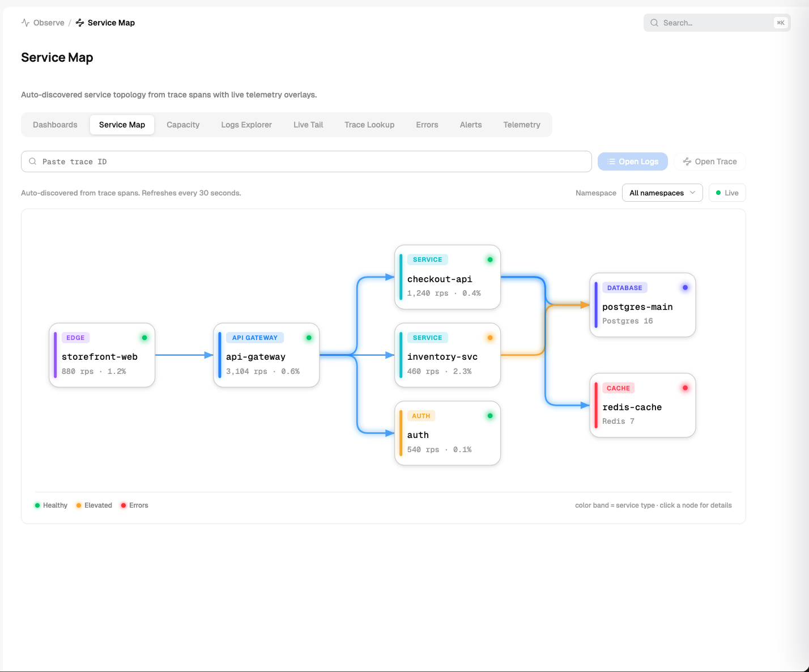809x672 pixels.
Task: Open details for checkout-api node name
Action: tap(440, 279)
